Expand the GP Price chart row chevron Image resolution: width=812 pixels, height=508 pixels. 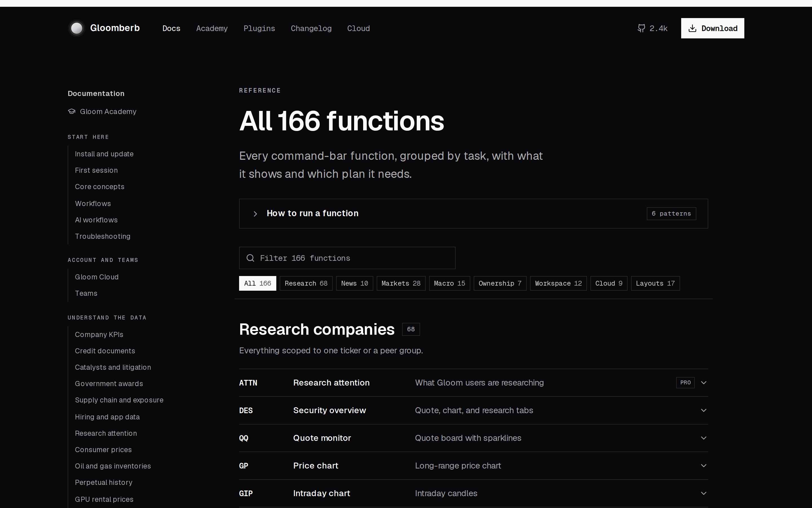tap(704, 466)
